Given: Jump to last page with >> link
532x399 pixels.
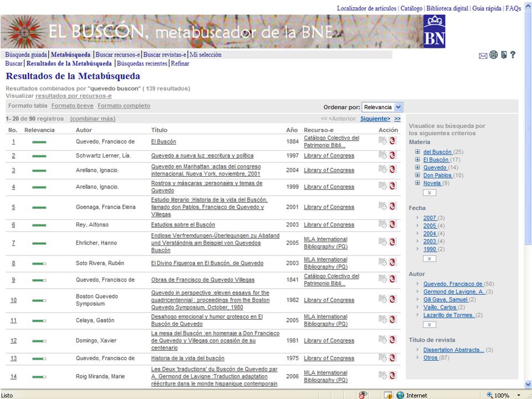Looking at the screenshot, I should point(398,119).
